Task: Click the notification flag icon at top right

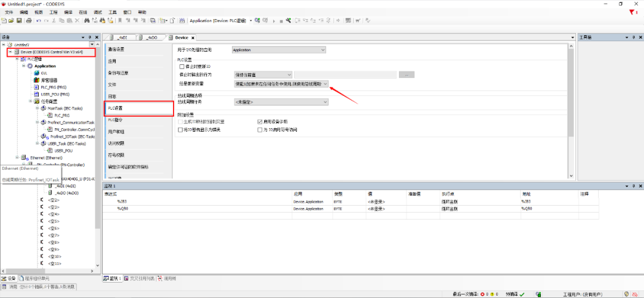Action: 633,13
